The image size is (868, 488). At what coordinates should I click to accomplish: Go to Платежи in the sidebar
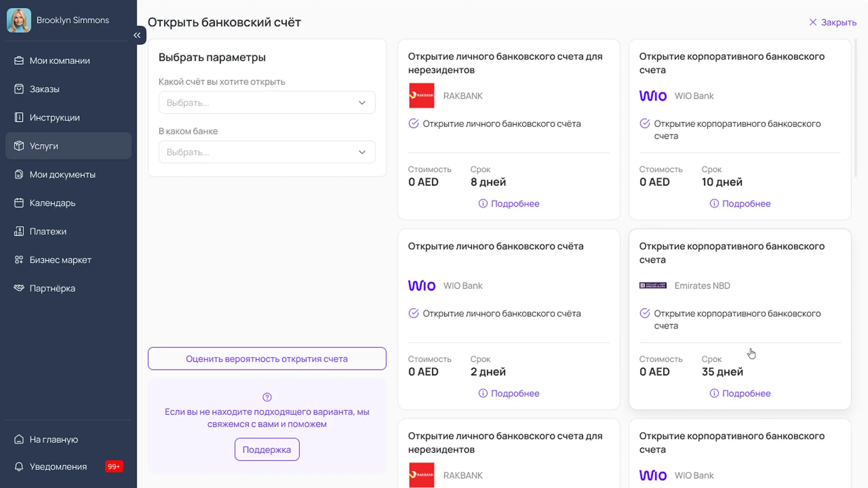tap(48, 231)
